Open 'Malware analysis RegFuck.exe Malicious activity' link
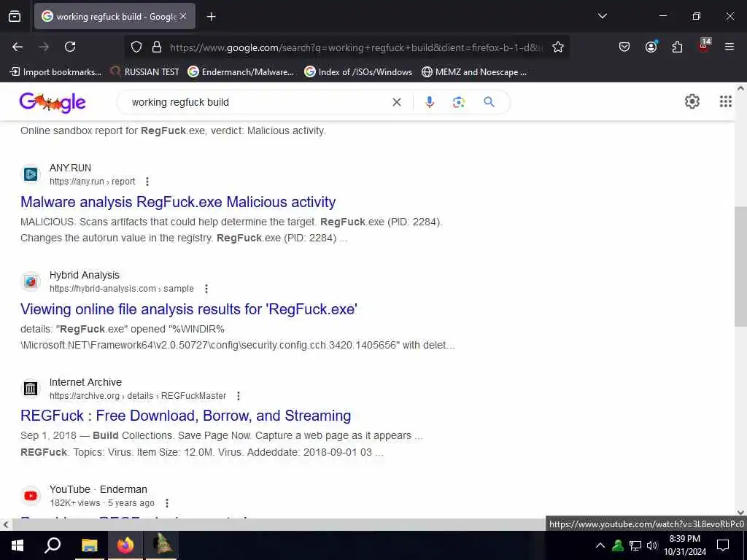Image resolution: width=747 pixels, height=560 pixels. coord(178,202)
